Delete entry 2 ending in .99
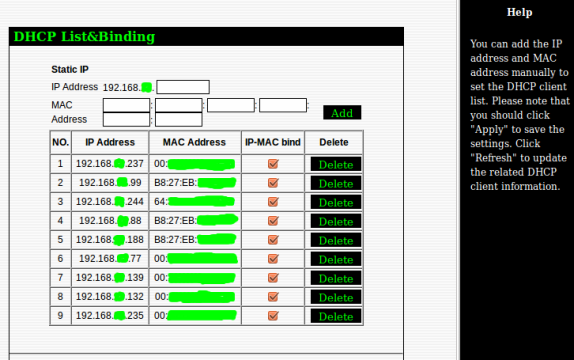 pyautogui.click(x=336, y=183)
